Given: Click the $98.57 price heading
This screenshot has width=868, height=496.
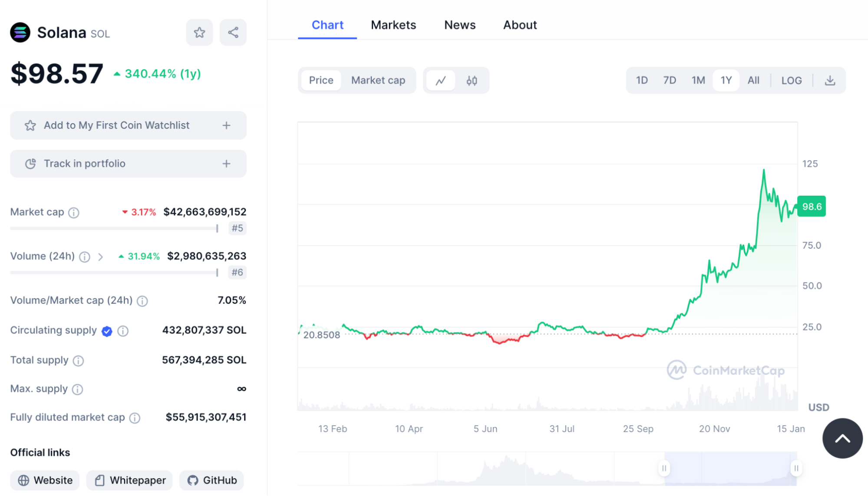Looking at the screenshot, I should coord(57,73).
